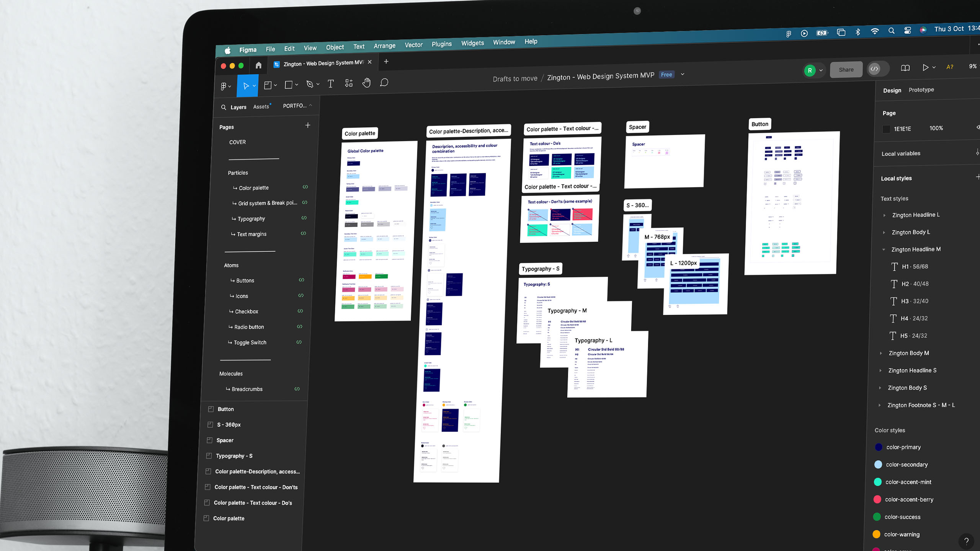Select the Move tool in toolbar

[246, 85]
